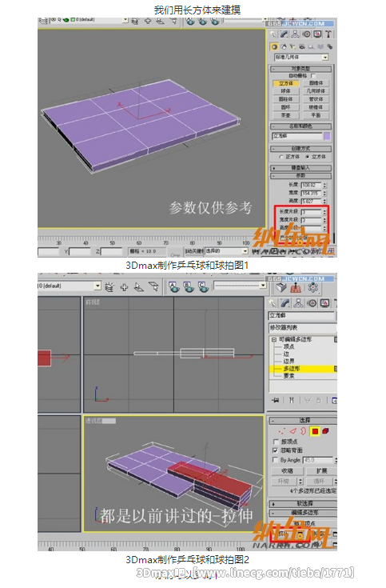This screenshot has height=588, width=386.
Task: Open the Modify panel tab in figure 1
Action: (x=284, y=34)
